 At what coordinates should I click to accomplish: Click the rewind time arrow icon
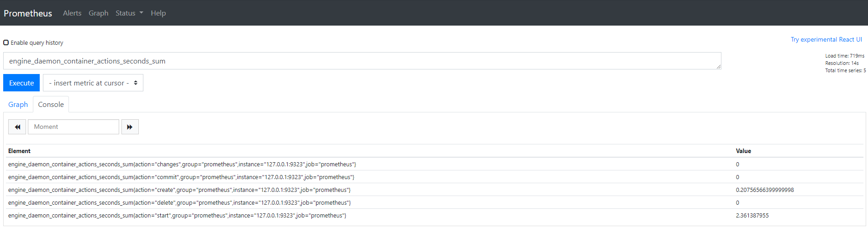pyautogui.click(x=17, y=127)
